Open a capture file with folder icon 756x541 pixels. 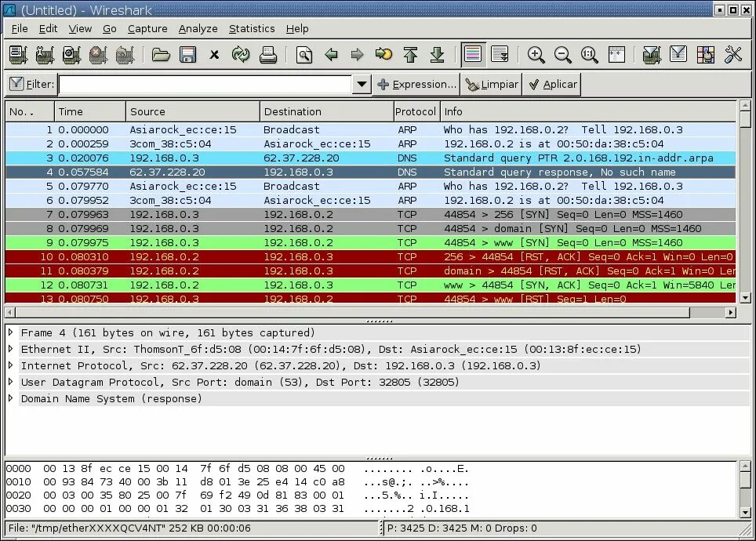coord(161,54)
